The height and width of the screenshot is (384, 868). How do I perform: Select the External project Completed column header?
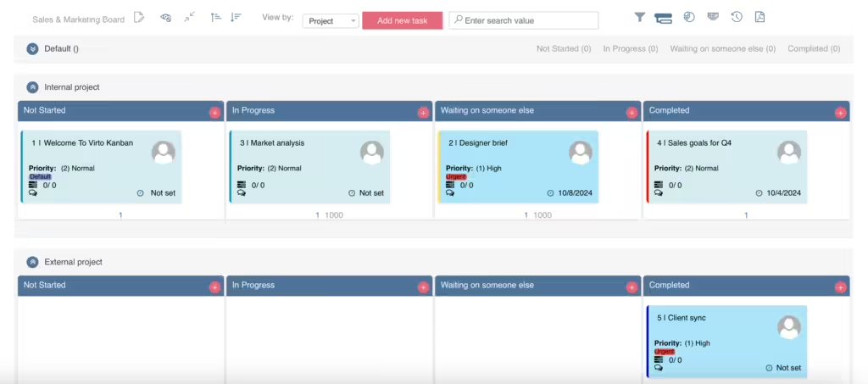point(746,286)
